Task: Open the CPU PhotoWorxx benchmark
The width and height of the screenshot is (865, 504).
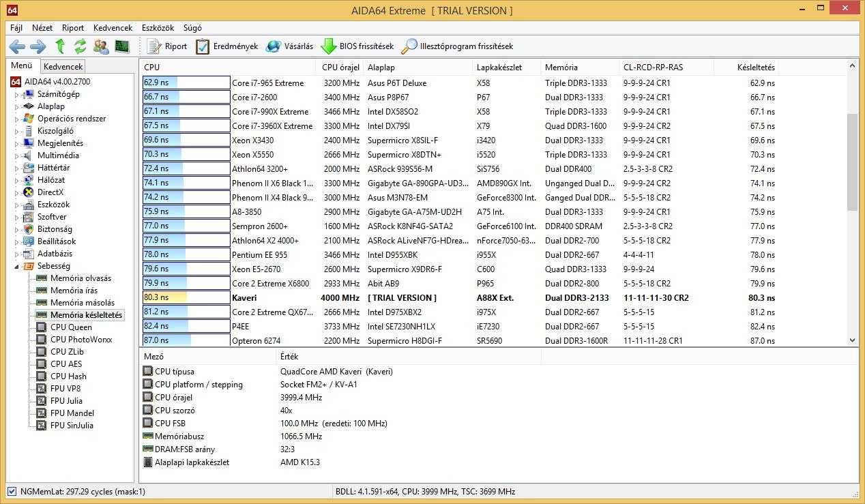Action: pyautogui.click(x=81, y=340)
